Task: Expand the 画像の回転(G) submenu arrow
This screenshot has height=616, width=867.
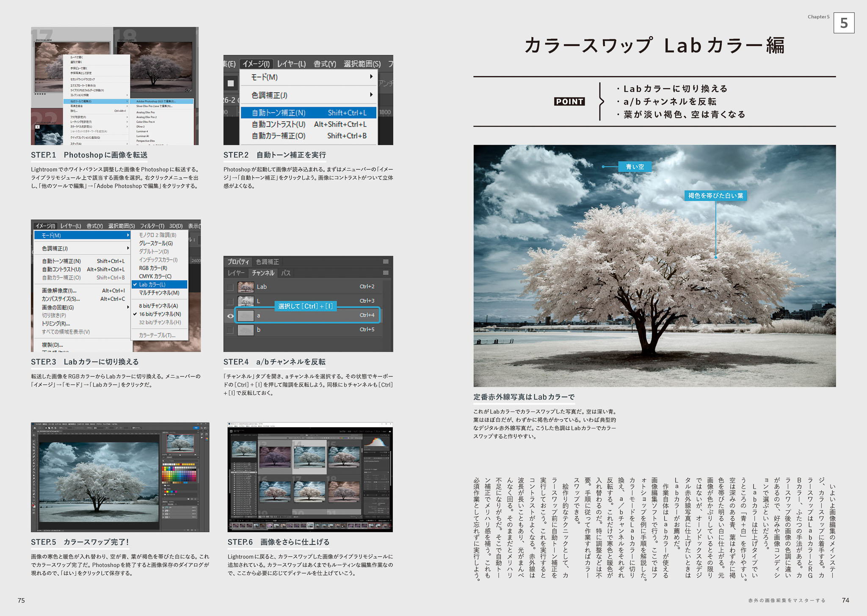Action: click(128, 307)
